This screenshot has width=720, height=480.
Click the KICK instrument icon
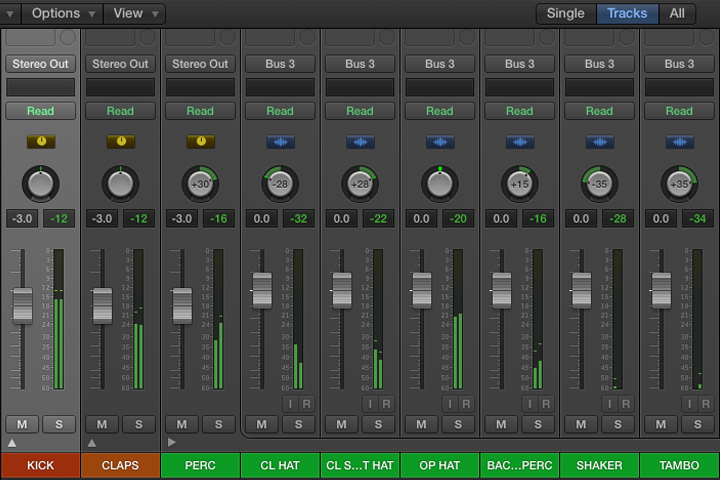(41, 141)
